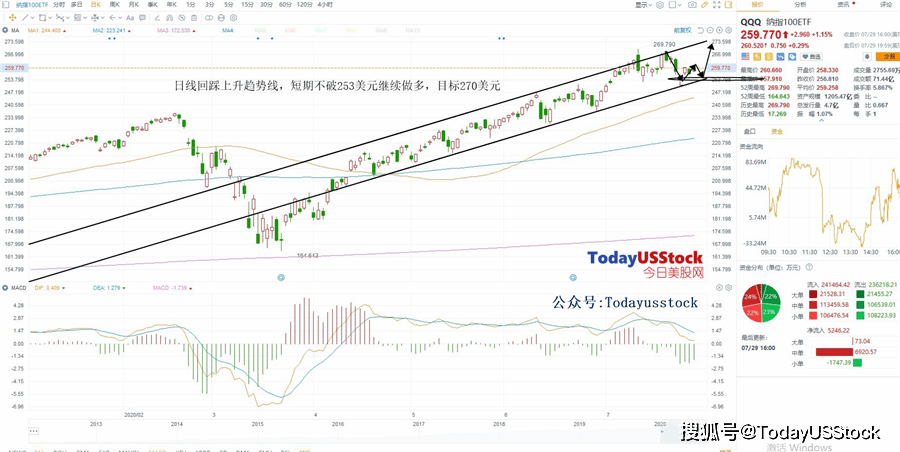Open the 分析 analysis tab
900x452 pixels.
coord(800,5)
